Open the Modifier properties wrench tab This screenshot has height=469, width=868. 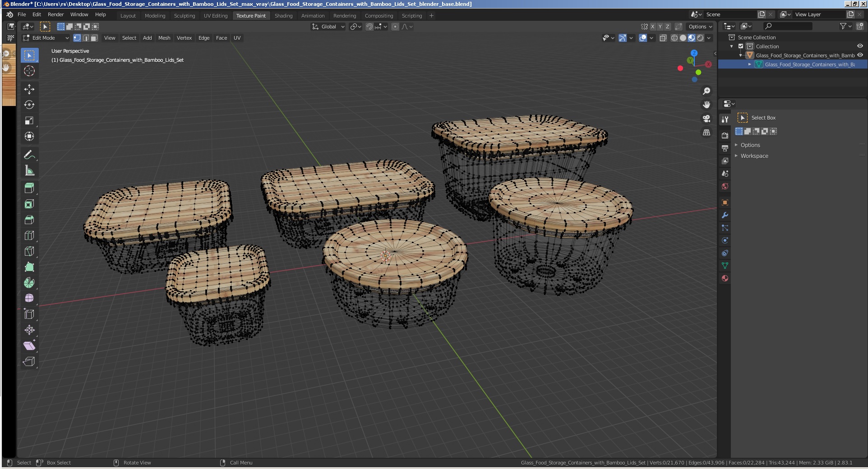(725, 215)
